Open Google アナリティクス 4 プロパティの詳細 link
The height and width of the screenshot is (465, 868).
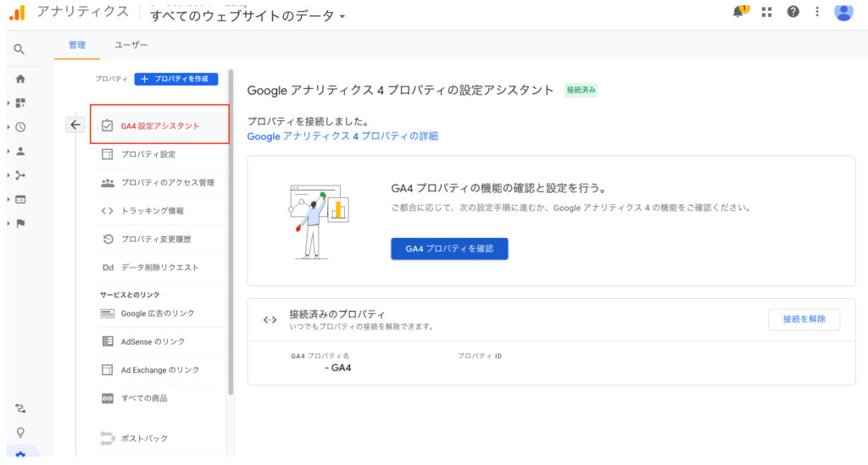342,136
